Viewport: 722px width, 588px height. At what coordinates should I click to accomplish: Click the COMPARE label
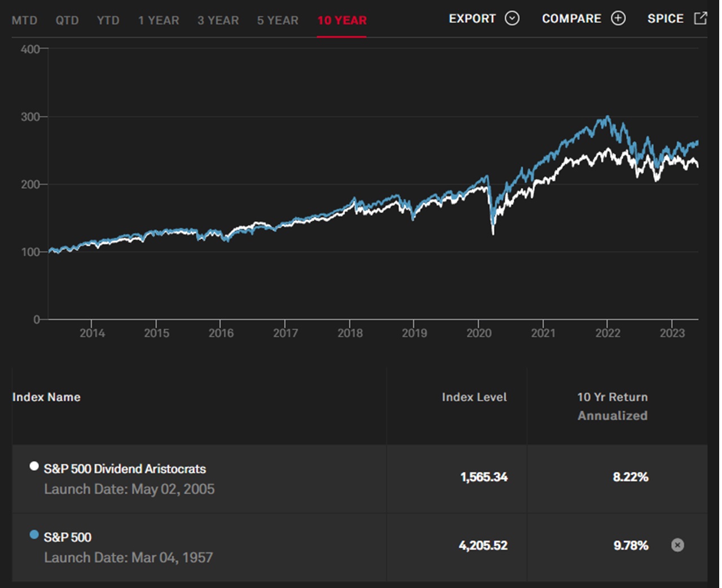[571, 19]
